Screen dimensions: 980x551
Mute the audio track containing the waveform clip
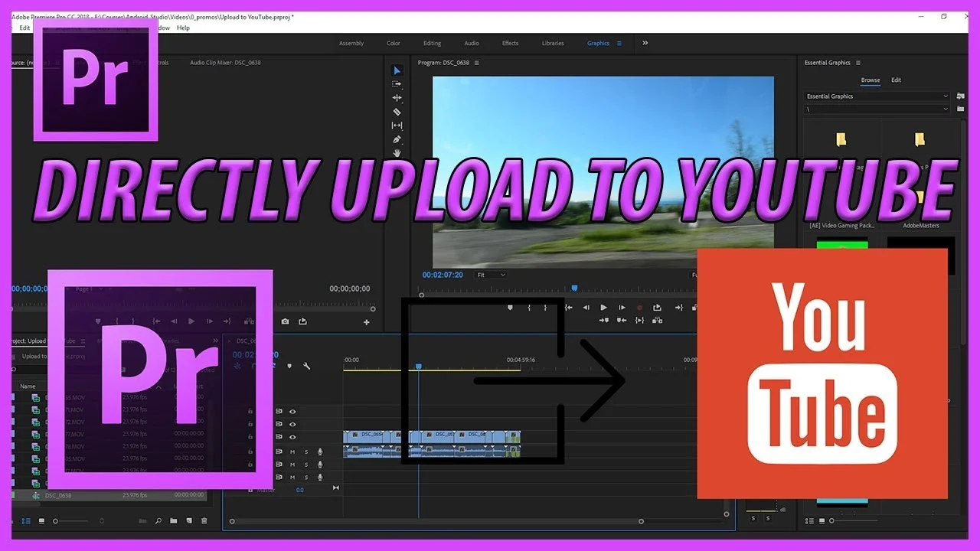pos(292,452)
